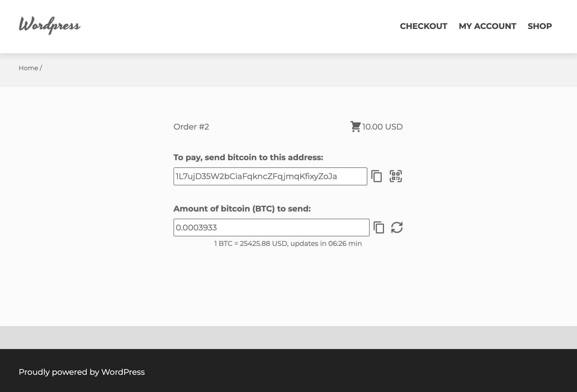Click the WordPress link in the footer
The width and height of the screenshot is (577, 392).
(123, 372)
